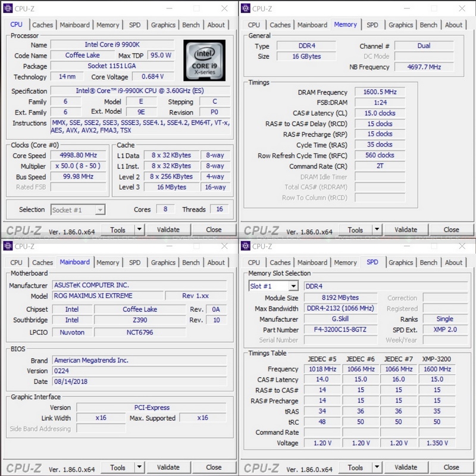Click Close button in CPU window
476x476 pixels.
pyautogui.click(x=214, y=230)
